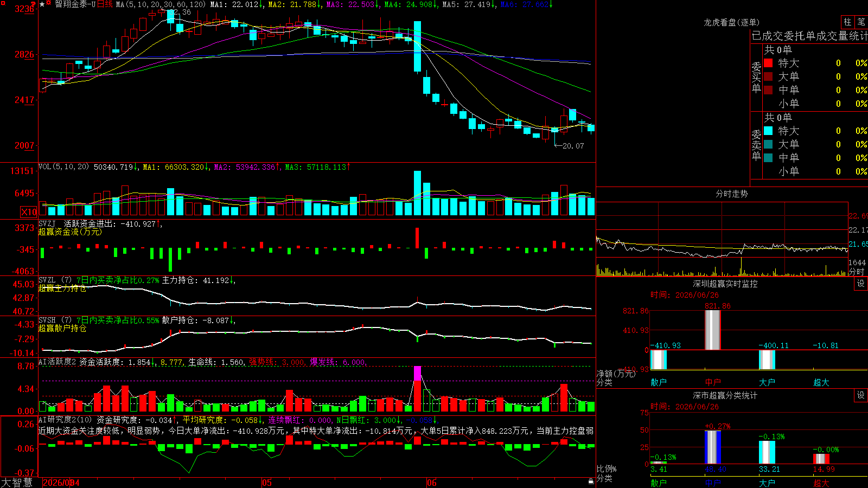Click the SVSH indicator name

47,320
